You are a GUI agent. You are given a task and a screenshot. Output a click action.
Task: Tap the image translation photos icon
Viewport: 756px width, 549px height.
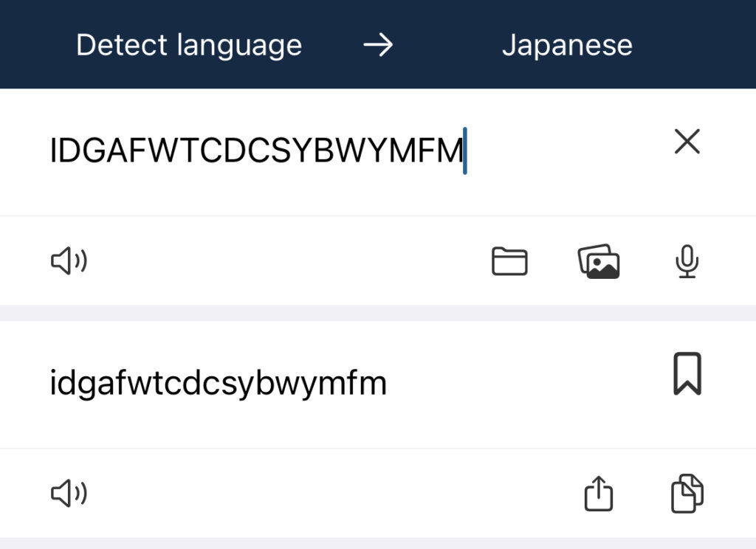598,262
